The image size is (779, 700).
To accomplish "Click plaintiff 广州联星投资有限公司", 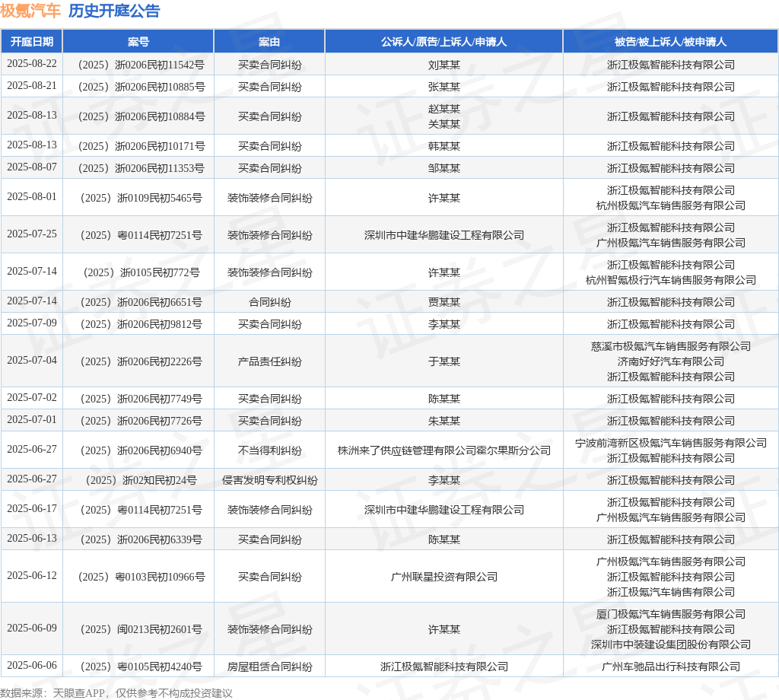I will click(444, 577).
